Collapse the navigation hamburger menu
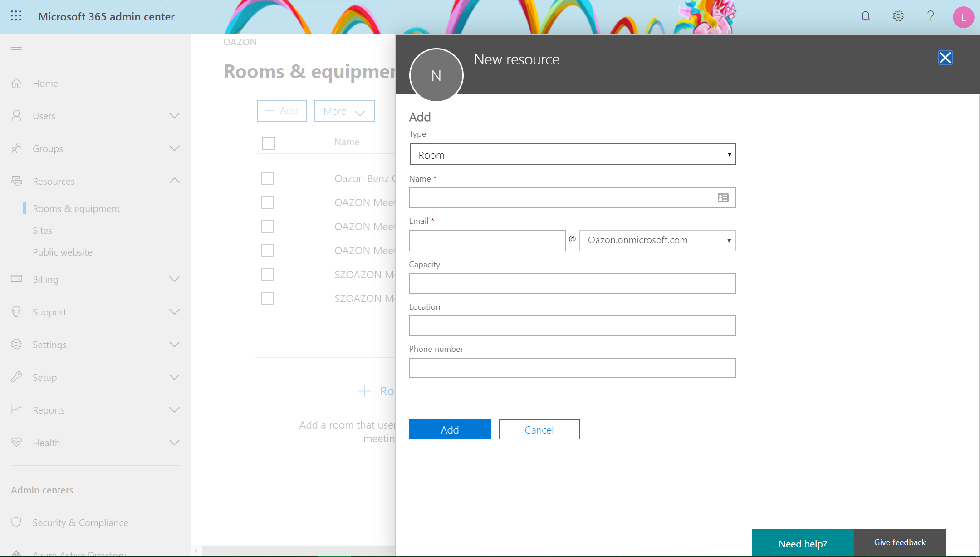 pyautogui.click(x=16, y=49)
